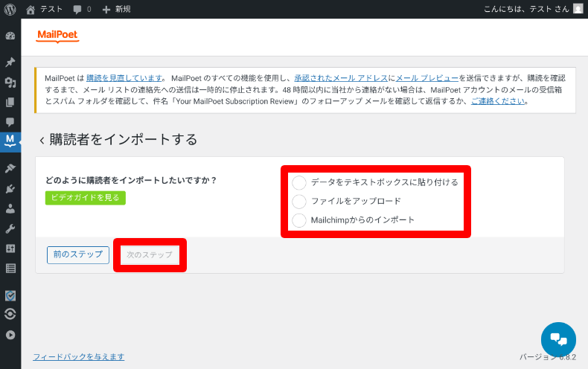Open comments bubble in admin bar
This screenshot has width=588, height=369.
click(x=82, y=9)
